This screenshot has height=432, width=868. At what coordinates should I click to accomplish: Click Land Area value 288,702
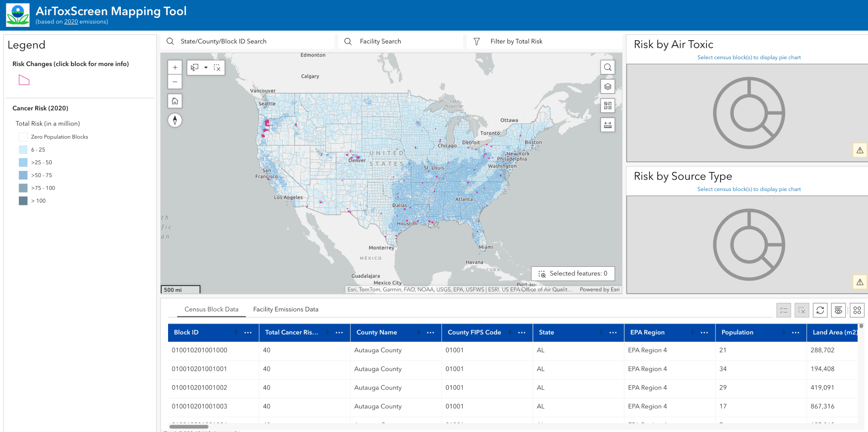point(823,350)
